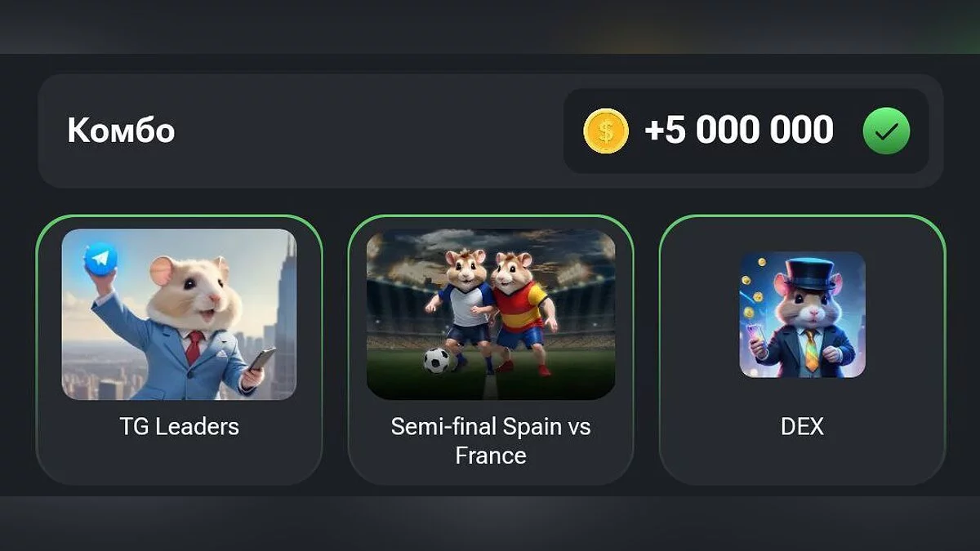The height and width of the screenshot is (551, 980).
Task: Click the Telegram logo held by hamster
Action: (x=100, y=259)
